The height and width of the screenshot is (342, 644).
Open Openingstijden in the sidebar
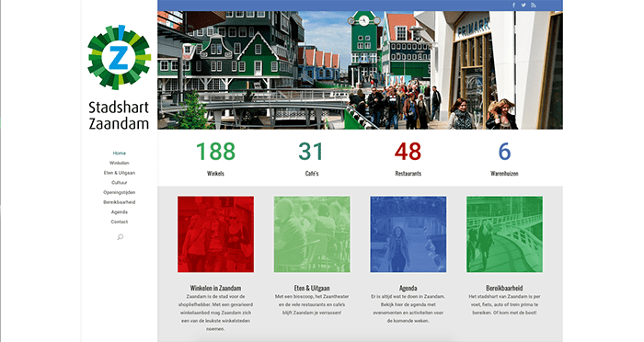[x=120, y=192]
